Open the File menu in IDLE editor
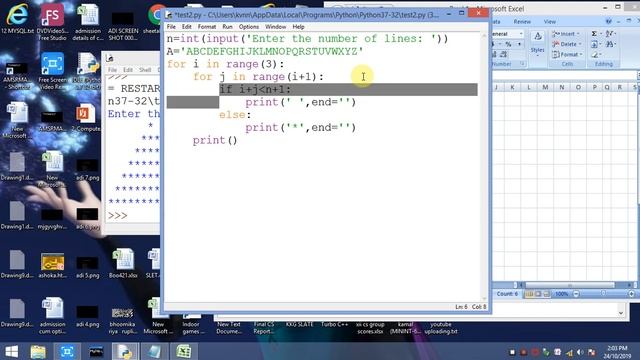Viewport: 640px width, 360px height. (x=171, y=27)
